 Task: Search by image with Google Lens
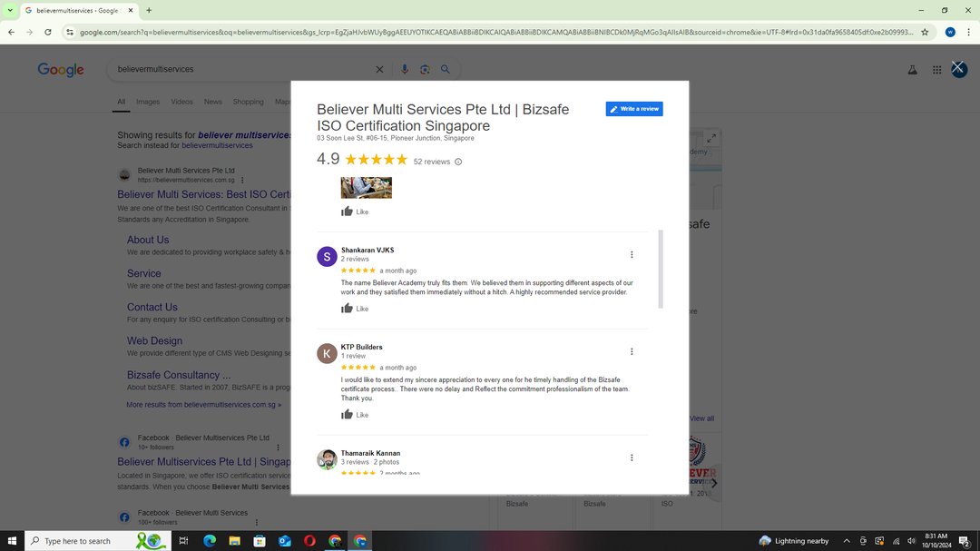[425, 69]
